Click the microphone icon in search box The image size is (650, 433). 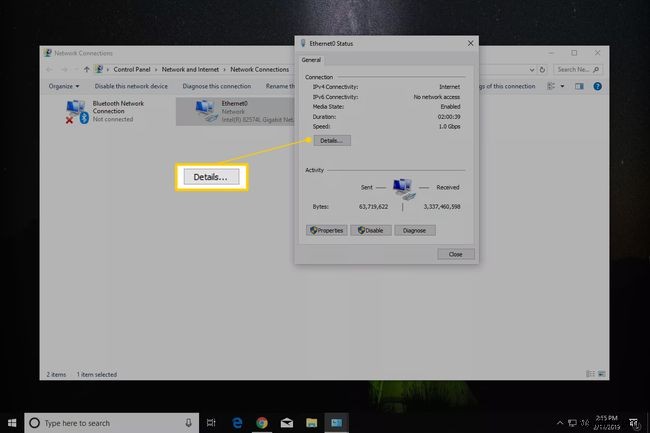tap(188, 423)
